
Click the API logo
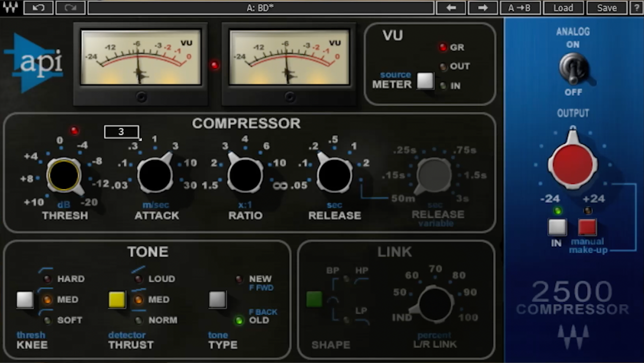coord(34,63)
